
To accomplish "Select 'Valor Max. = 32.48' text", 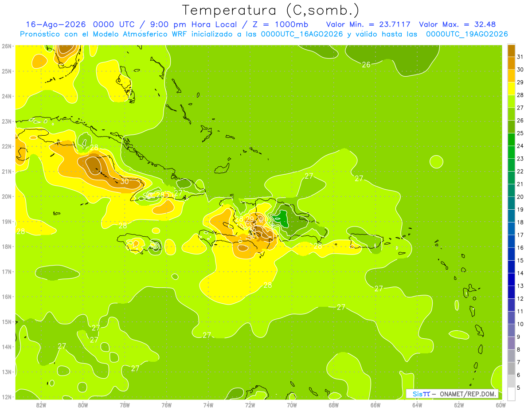I will [457, 24].
